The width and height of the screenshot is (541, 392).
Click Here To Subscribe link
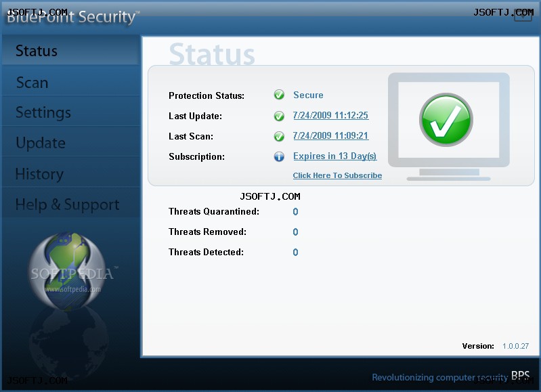pyautogui.click(x=337, y=175)
